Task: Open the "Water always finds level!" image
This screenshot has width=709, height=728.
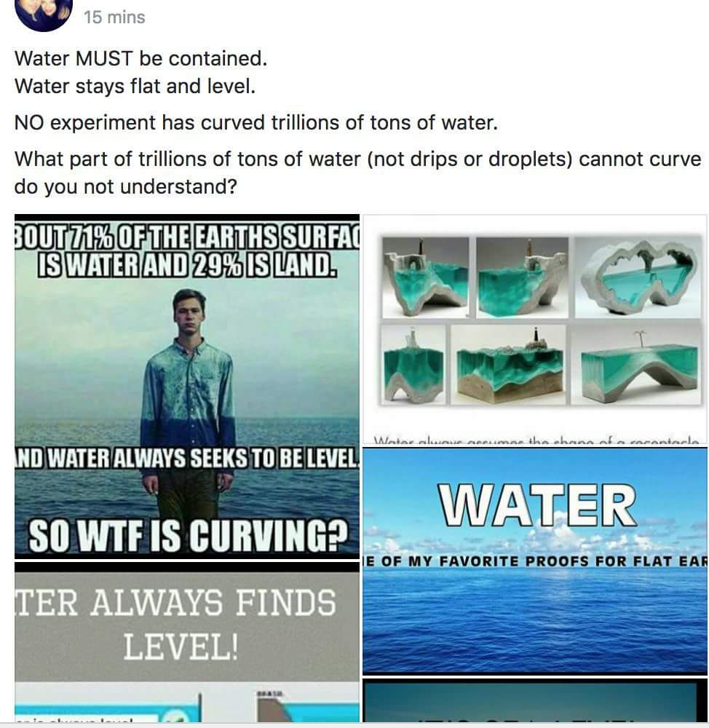Action: coord(186,621)
